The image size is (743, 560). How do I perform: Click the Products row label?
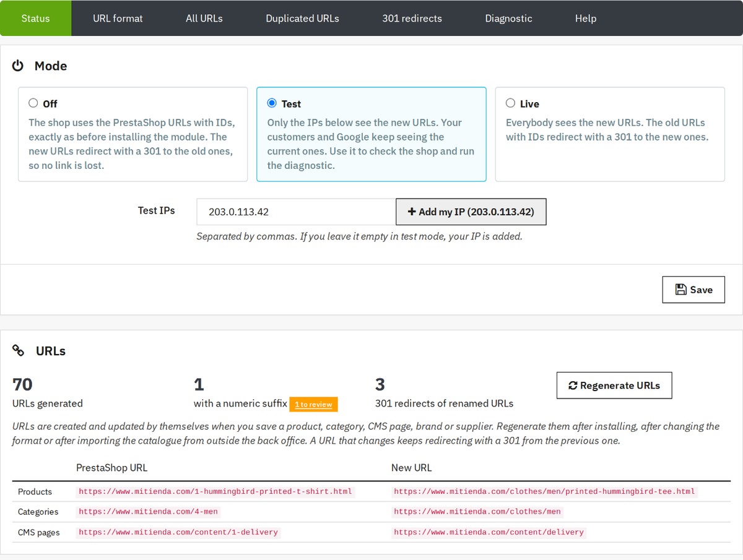35,492
